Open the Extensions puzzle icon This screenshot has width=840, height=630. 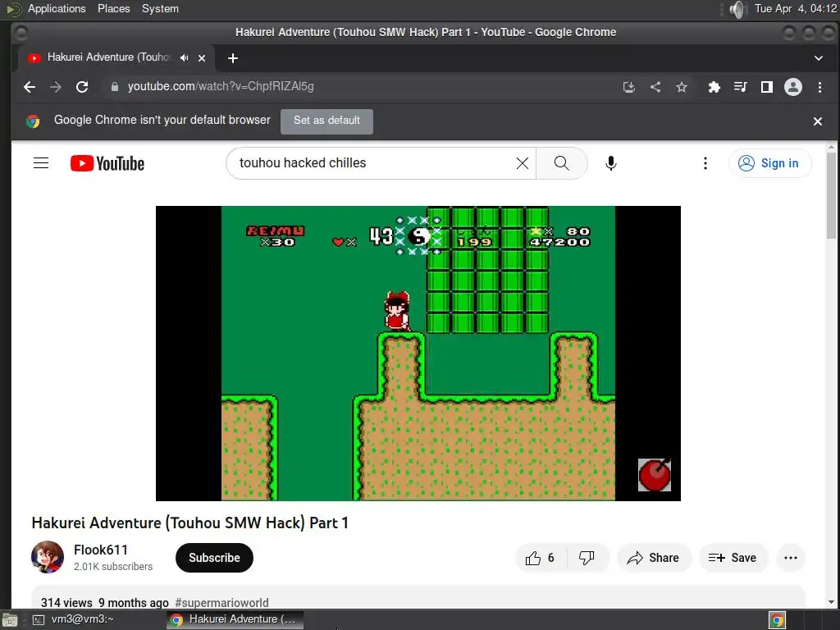pyautogui.click(x=714, y=87)
